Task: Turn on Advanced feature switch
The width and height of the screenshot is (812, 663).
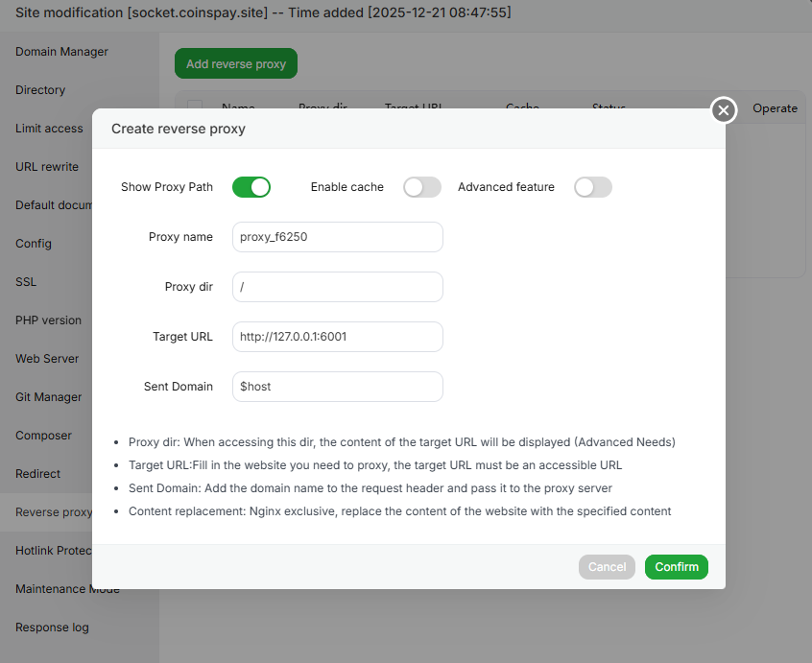Action: pyautogui.click(x=592, y=187)
